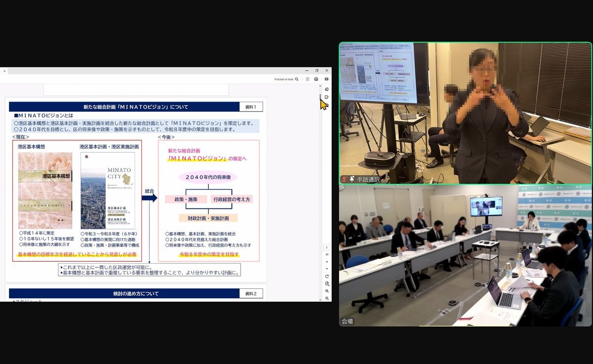Click the 手話通訳 participant name label
Screen dimensions: 593x364
click(368, 179)
